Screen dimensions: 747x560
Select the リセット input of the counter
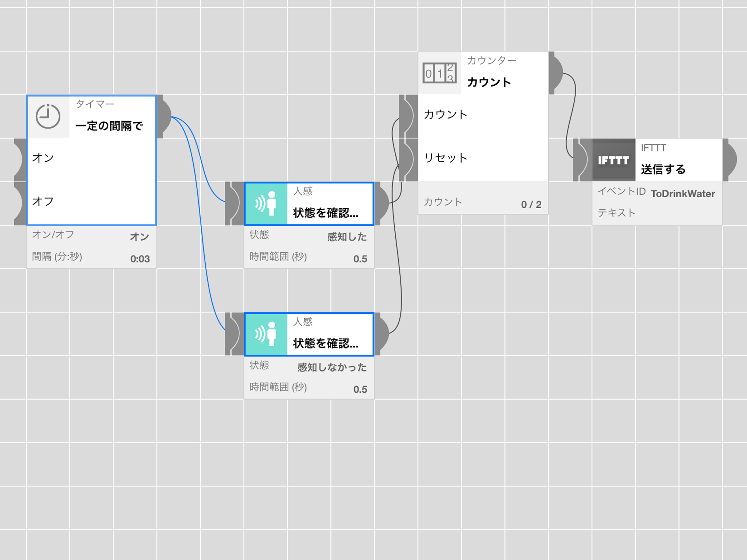click(x=483, y=158)
